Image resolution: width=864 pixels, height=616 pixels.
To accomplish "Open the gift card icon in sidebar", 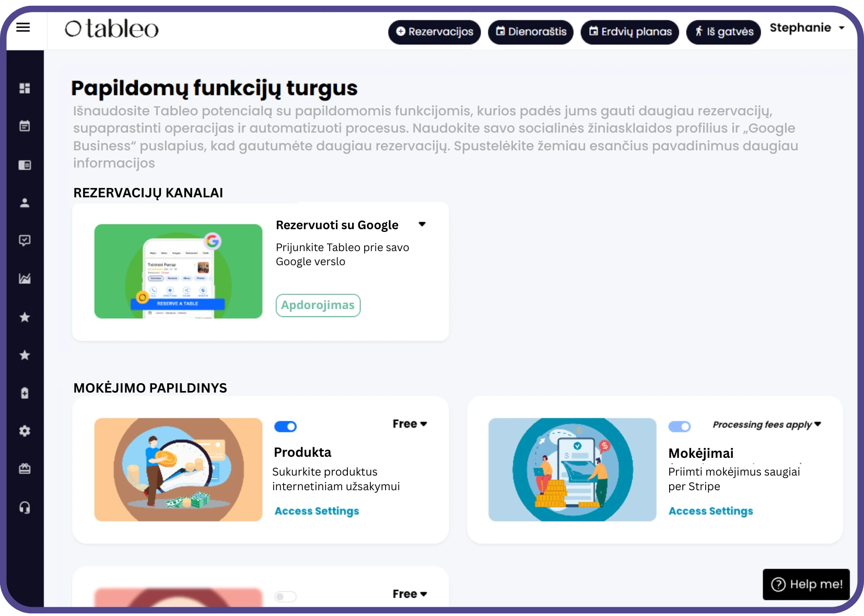I will [x=25, y=469].
